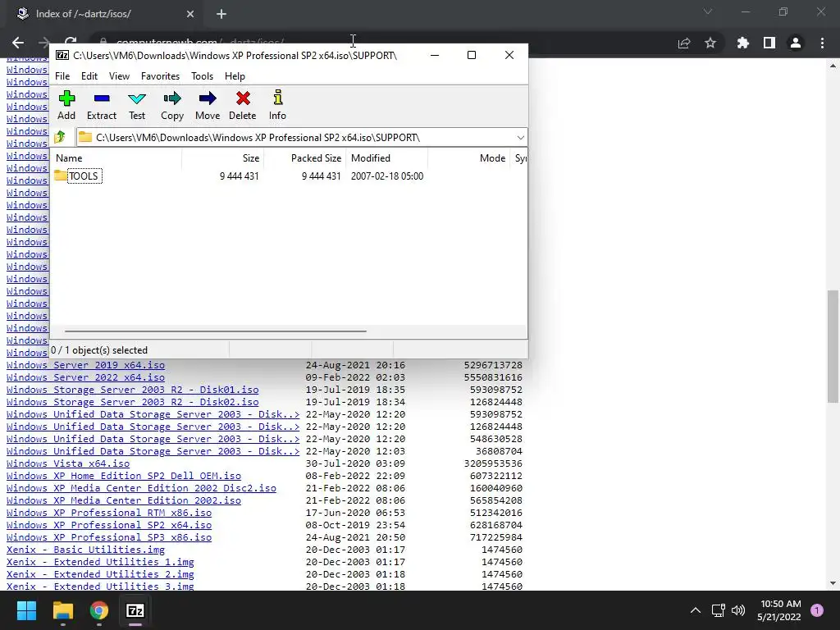
Task: Open Windows XP Media Center Edition 2002 Disc2 link
Action: tap(141, 488)
